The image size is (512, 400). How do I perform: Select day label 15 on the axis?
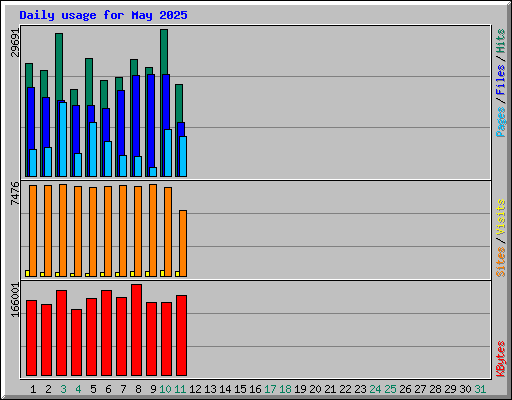[x=240, y=389]
